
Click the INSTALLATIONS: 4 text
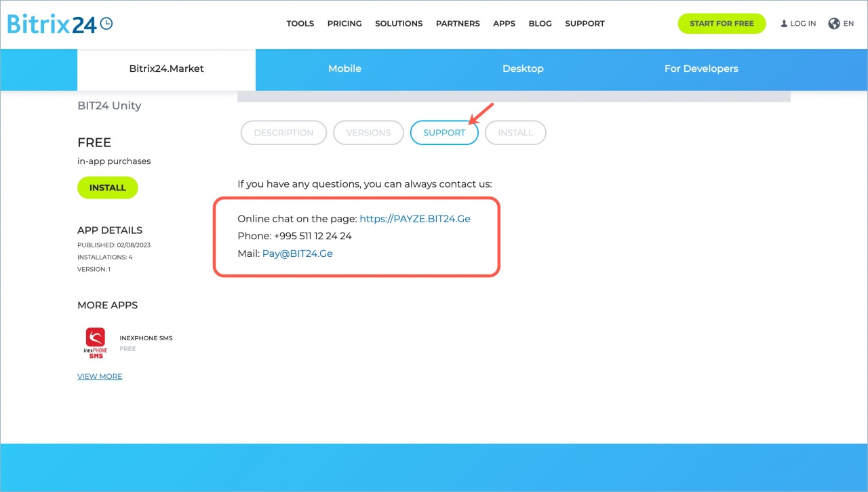pyautogui.click(x=104, y=258)
